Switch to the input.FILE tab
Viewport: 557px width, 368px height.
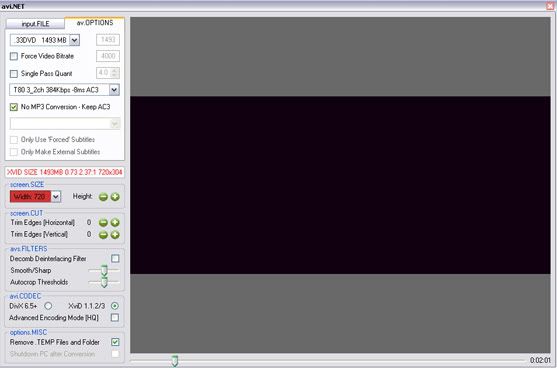[x=36, y=24]
